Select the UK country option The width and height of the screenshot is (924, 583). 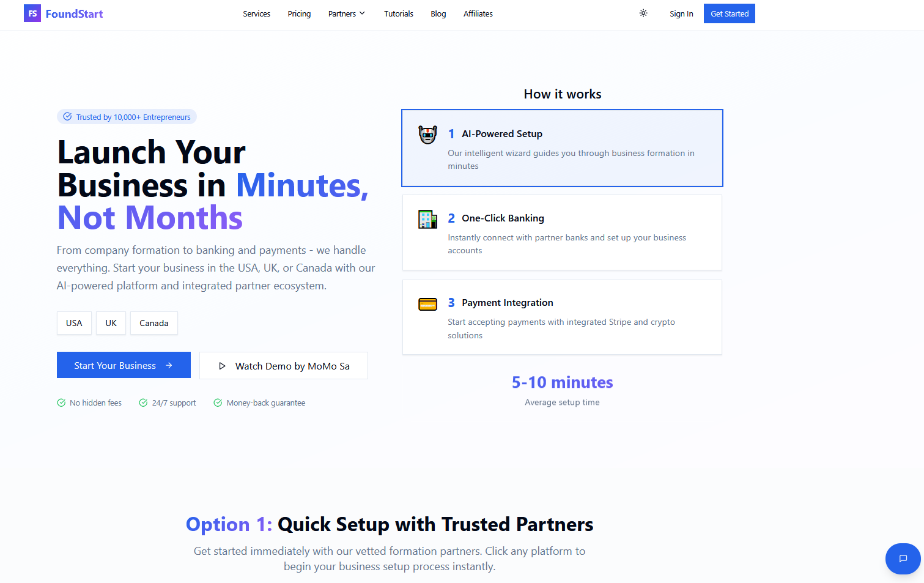point(111,323)
